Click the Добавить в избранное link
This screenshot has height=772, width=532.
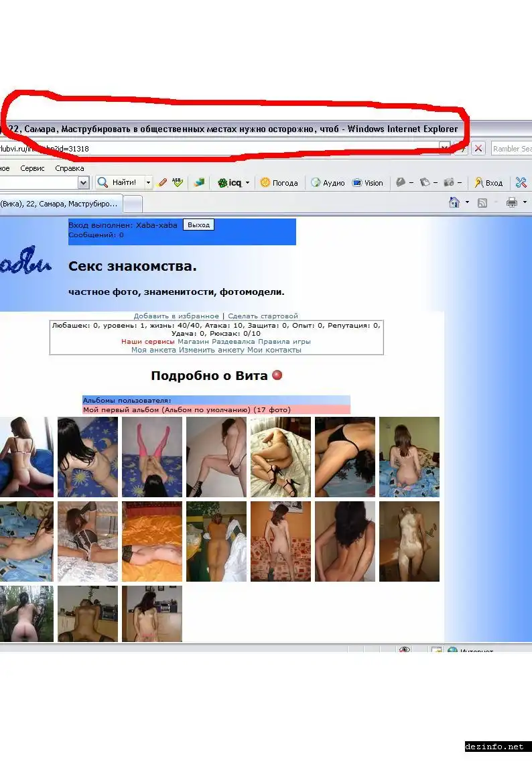[x=176, y=316]
